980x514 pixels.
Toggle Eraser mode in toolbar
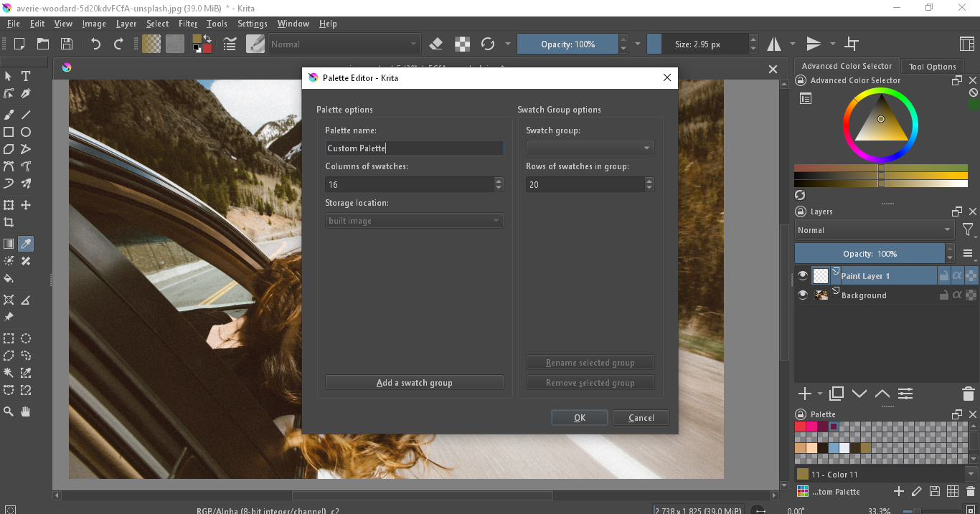tap(436, 44)
